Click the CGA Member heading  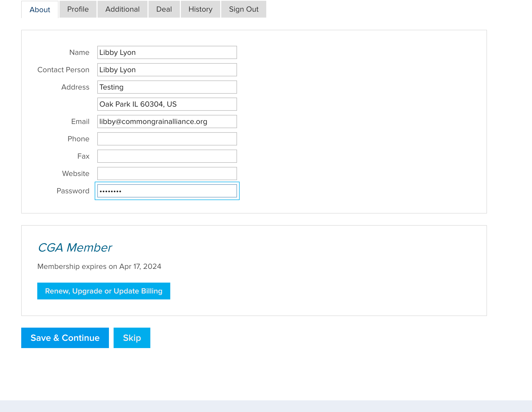[x=75, y=248]
